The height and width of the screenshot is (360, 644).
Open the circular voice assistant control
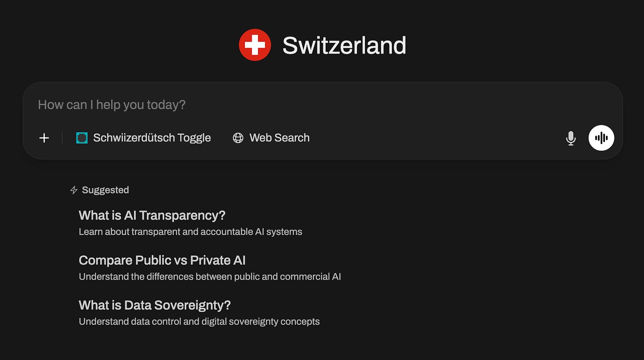(x=601, y=138)
